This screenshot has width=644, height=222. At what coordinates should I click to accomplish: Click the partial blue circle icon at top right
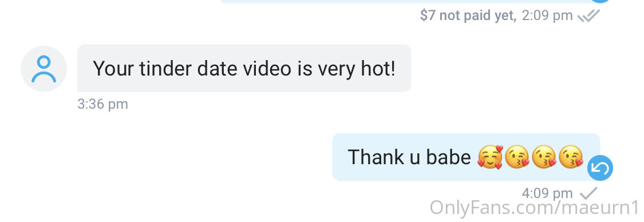point(600,1)
